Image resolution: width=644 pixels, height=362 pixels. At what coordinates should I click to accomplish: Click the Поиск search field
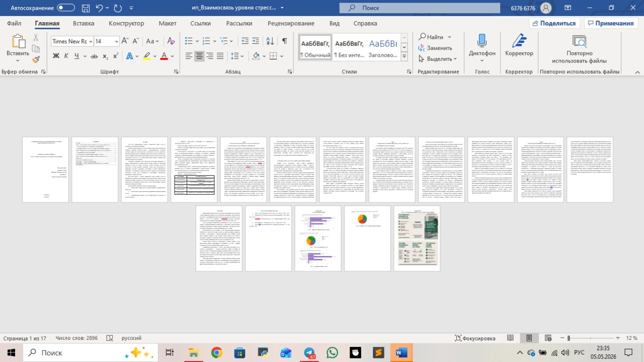(x=419, y=8)
